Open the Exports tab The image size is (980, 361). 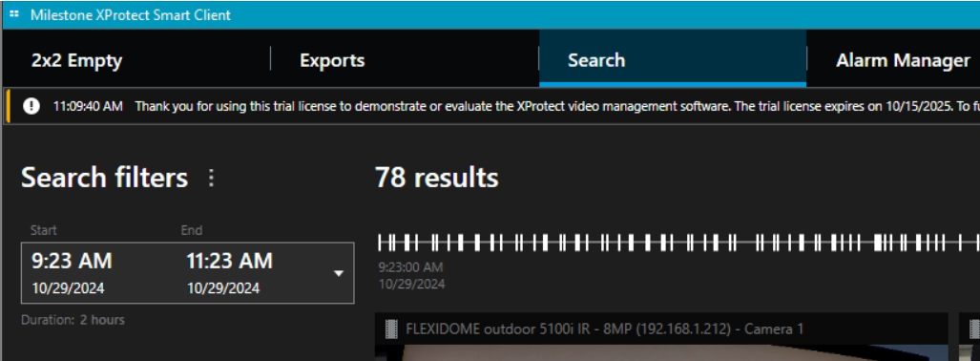(332, 61)
